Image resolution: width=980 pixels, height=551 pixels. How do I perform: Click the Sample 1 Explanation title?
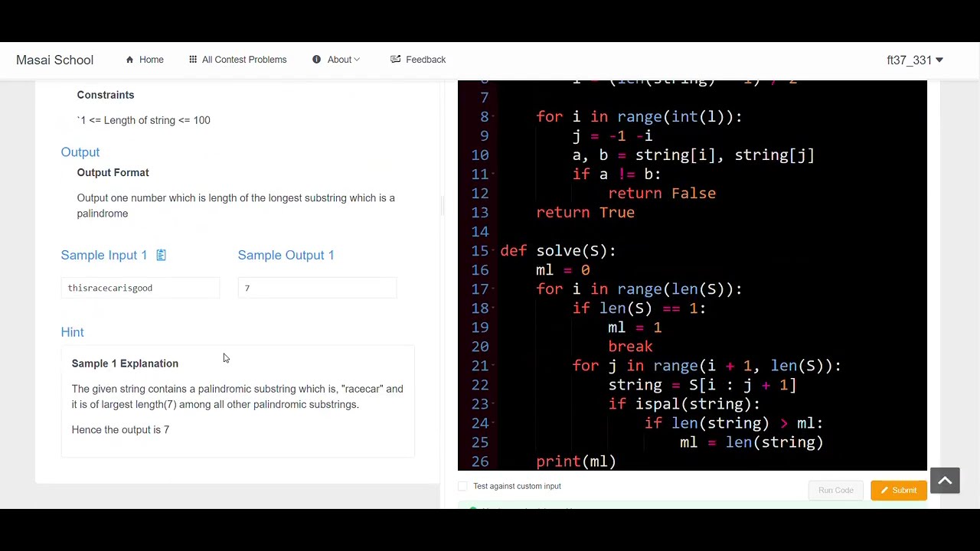point(125,364)
